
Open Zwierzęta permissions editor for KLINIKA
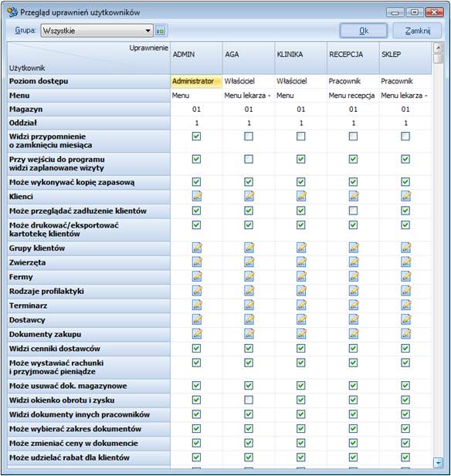click(301, 262)
